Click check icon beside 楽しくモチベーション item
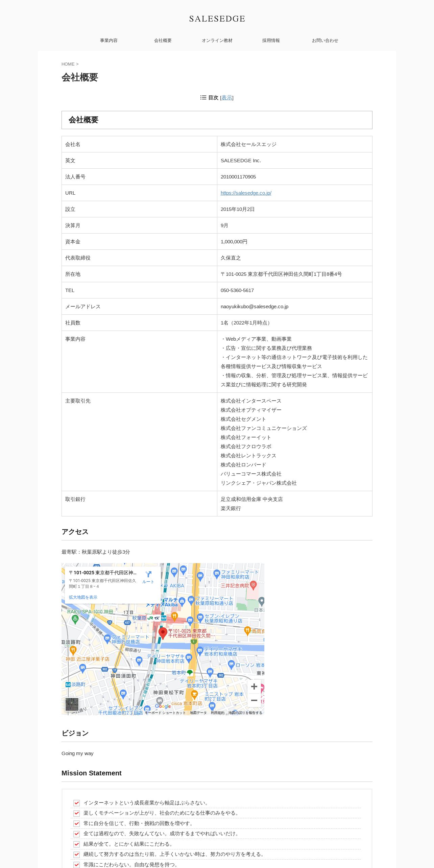Image resolution: width=434 pixels, height=868 pixels. 77,813
